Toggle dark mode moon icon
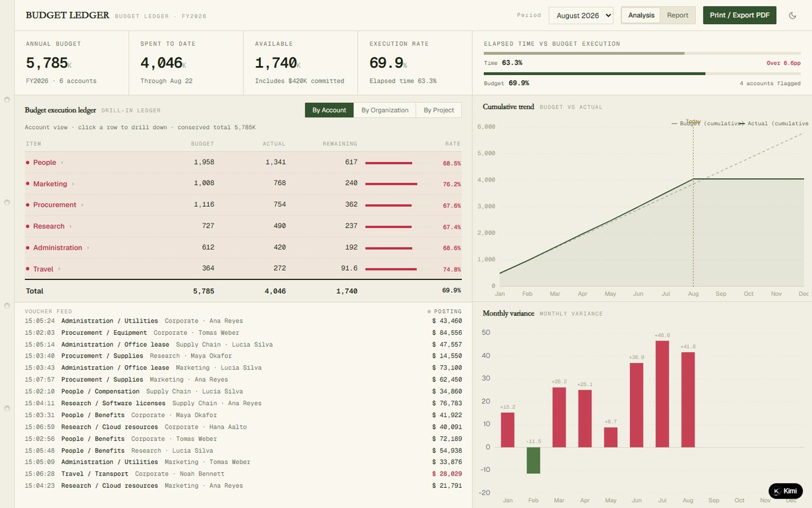812x508 pixels. 792,15
